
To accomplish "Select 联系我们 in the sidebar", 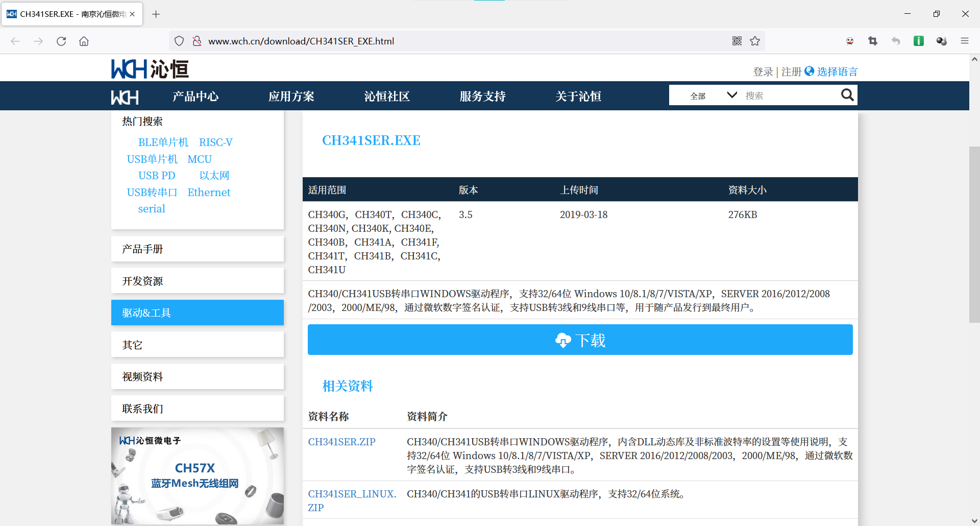I will 198,409.
